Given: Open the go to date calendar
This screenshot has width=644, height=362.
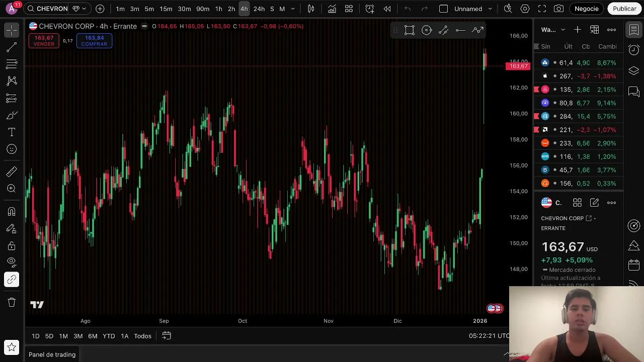Looking at the screenshot, I should click(167, 336).
